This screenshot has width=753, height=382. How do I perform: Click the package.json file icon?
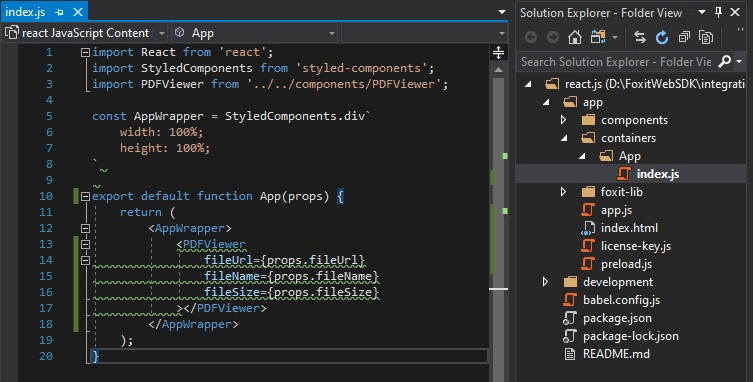[570, 318]
